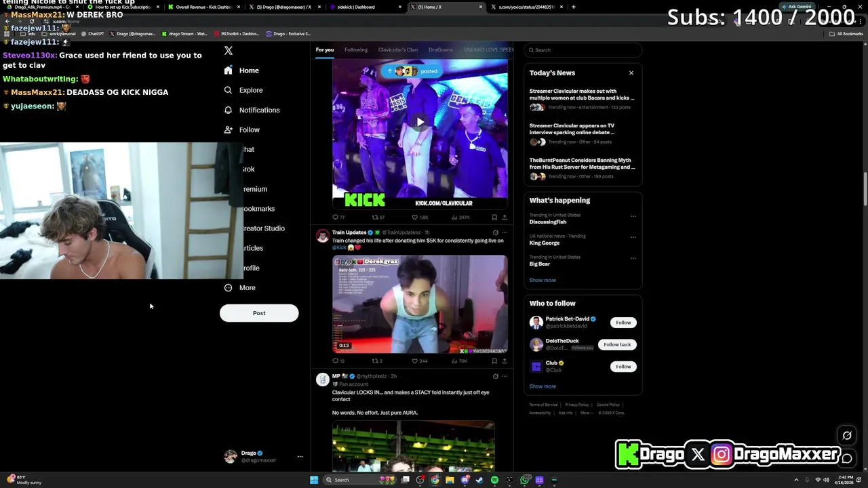Open WhatsApp from taskbar
The width and height of the screenshot is (868, 488).
coord(525,480)
